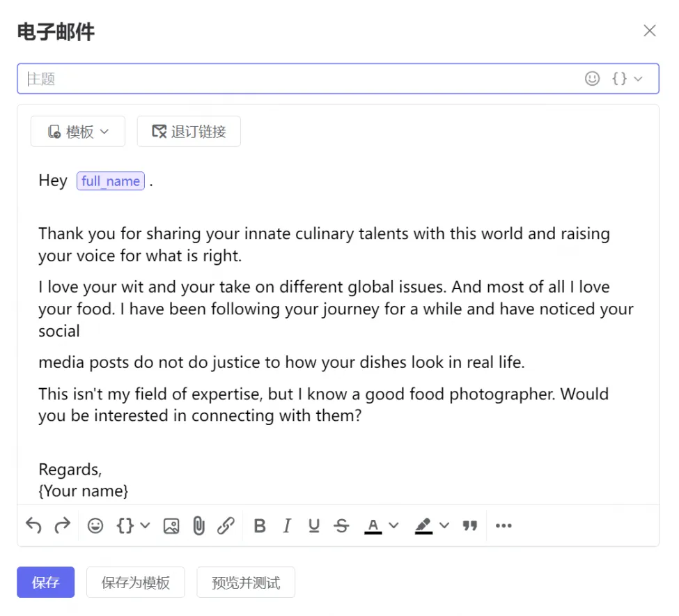
Task: Expand the text color dropdown arrow
Action: (393, 525)
